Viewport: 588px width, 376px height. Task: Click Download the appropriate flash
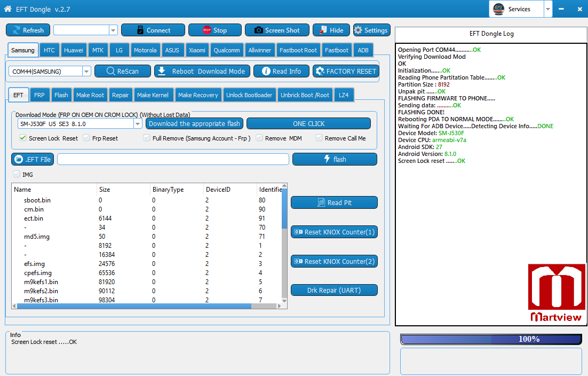(194, 123)
